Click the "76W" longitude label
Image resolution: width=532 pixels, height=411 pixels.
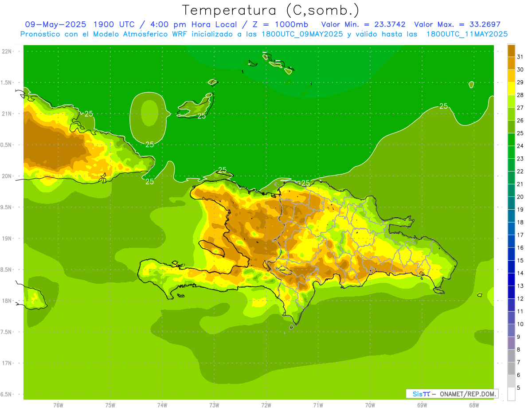pos(58,405)
